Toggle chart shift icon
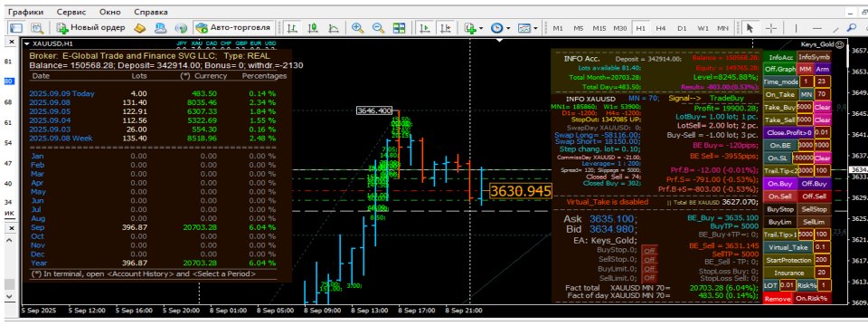This screenshot has width=868, height=326. point(445,28)
